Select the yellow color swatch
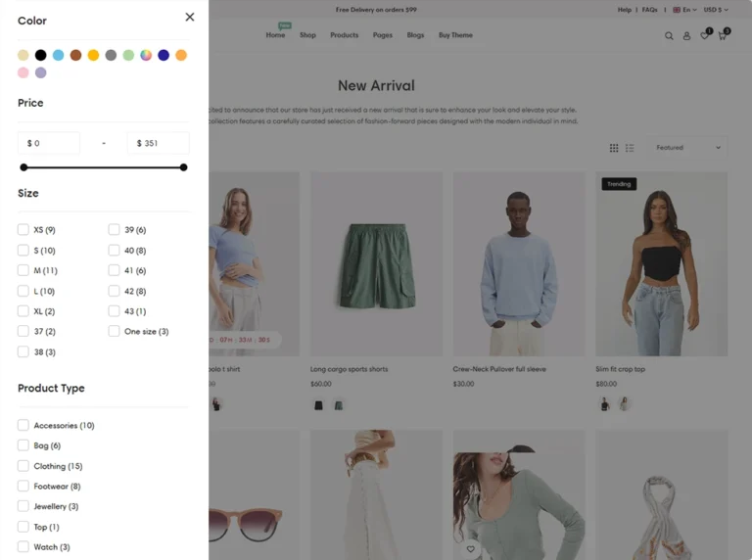752x560 pixels. tap(93, 55)
